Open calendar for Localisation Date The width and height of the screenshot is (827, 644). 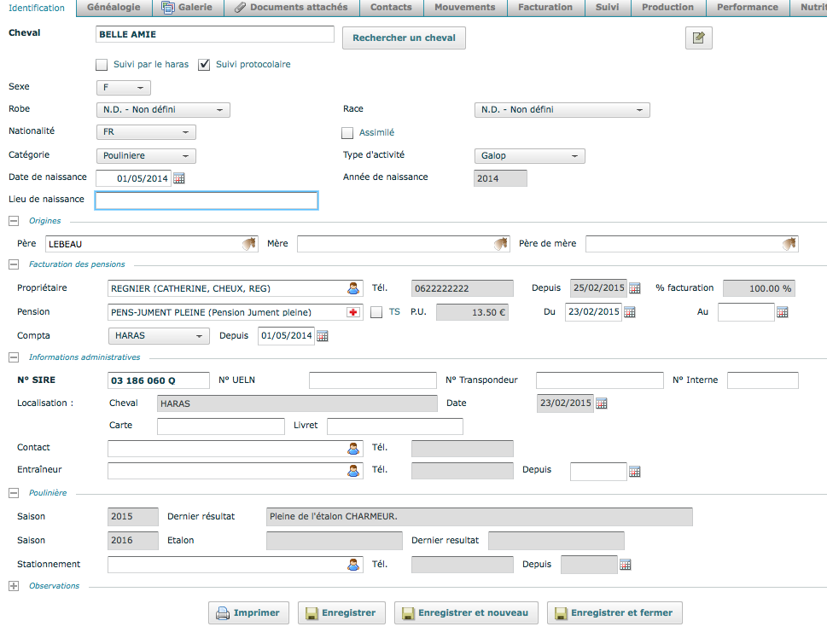point(602,403)
